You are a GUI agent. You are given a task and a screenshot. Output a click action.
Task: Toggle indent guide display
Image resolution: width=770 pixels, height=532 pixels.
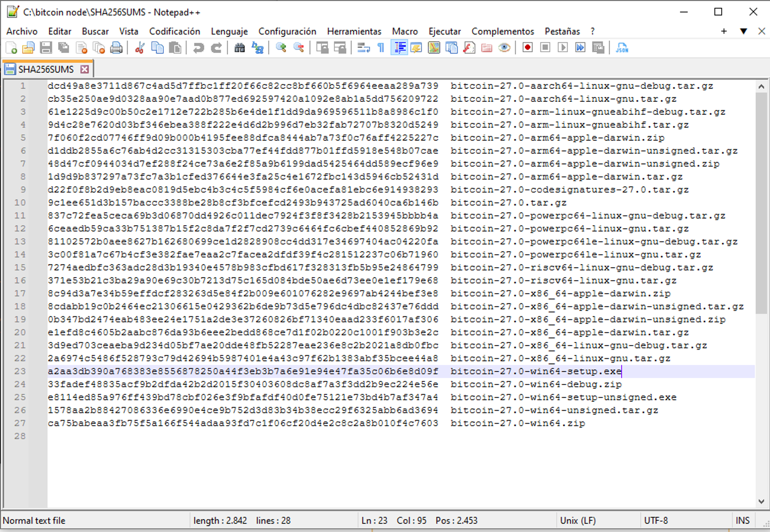point(399,48)
